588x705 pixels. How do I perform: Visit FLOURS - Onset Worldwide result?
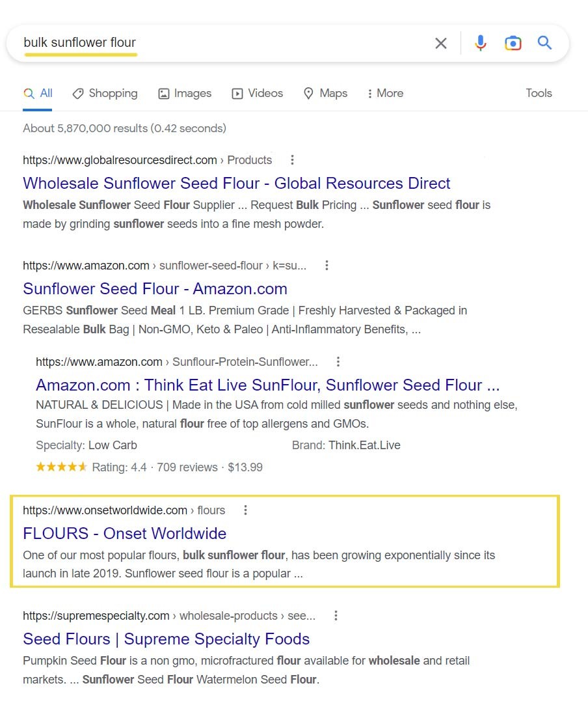124,534
